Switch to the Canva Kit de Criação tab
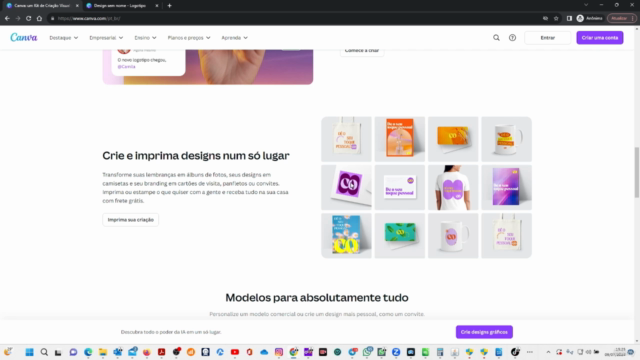The height and width of the screenshot is (360, 640). [x=42, y=6]
